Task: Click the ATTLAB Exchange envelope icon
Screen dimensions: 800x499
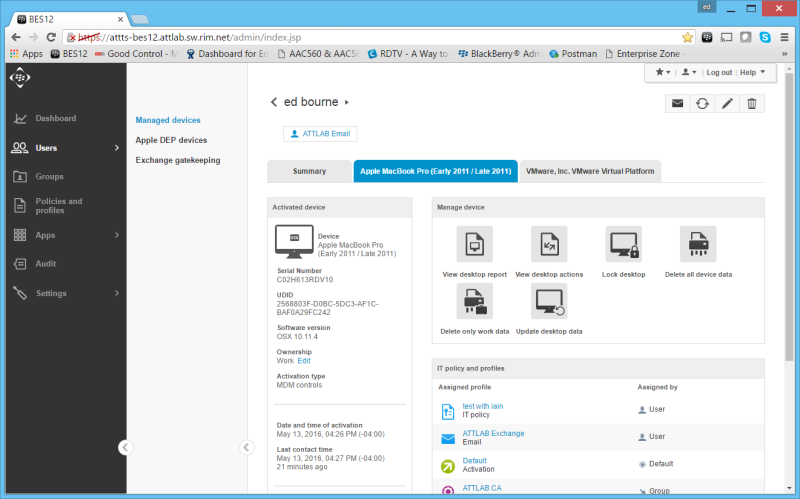Action: (448, 439)
